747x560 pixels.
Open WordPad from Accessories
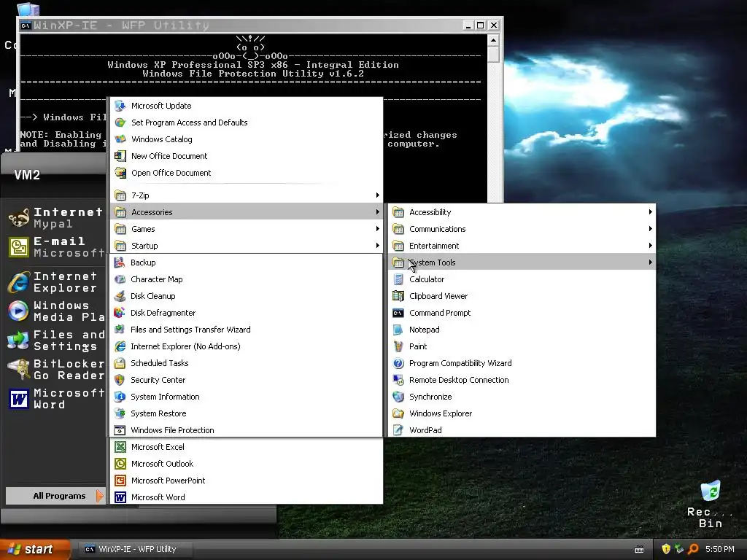tap(522, 430)
